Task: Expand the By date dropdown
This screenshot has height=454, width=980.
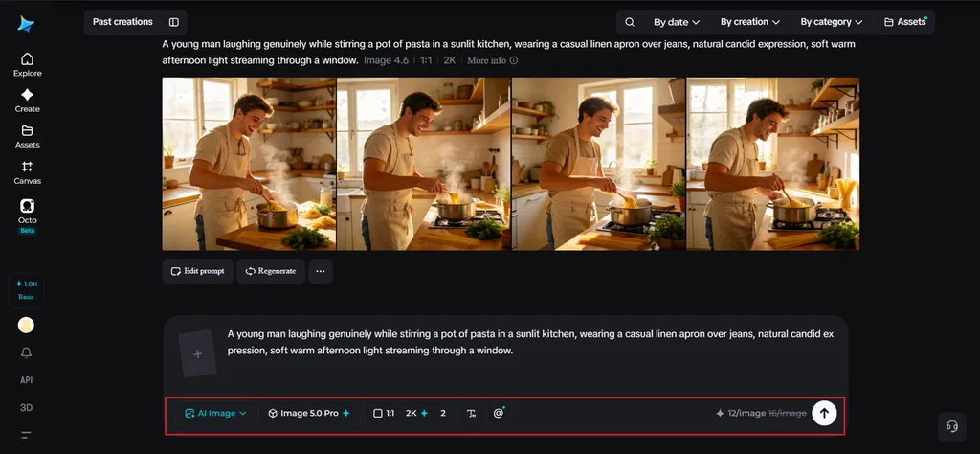Action: (x=677, y=22)
